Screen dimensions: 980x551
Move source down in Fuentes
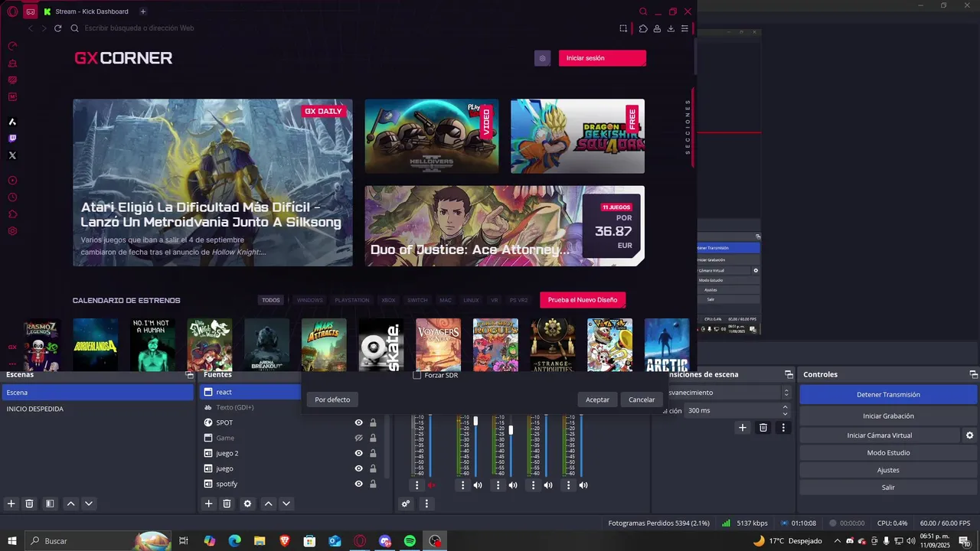pyautogui.click(x=286, y=504)
